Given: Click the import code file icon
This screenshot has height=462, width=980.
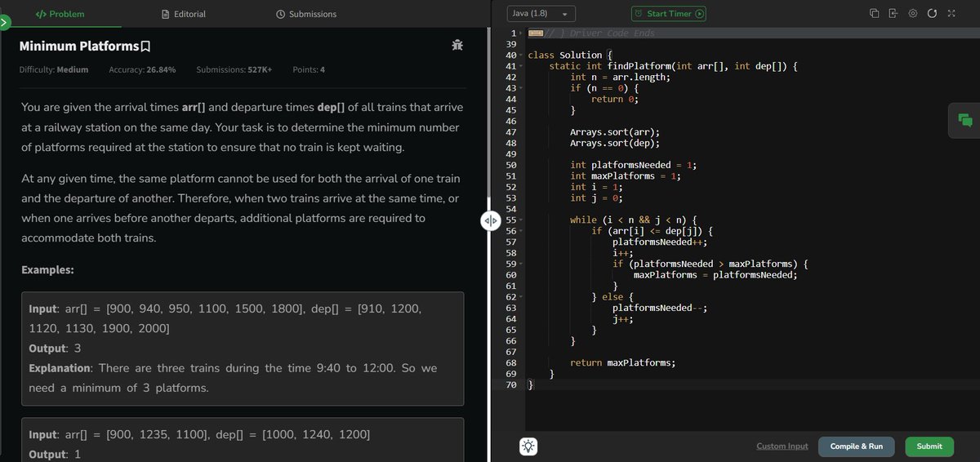Looking at the screenshot, I should 893,14.
